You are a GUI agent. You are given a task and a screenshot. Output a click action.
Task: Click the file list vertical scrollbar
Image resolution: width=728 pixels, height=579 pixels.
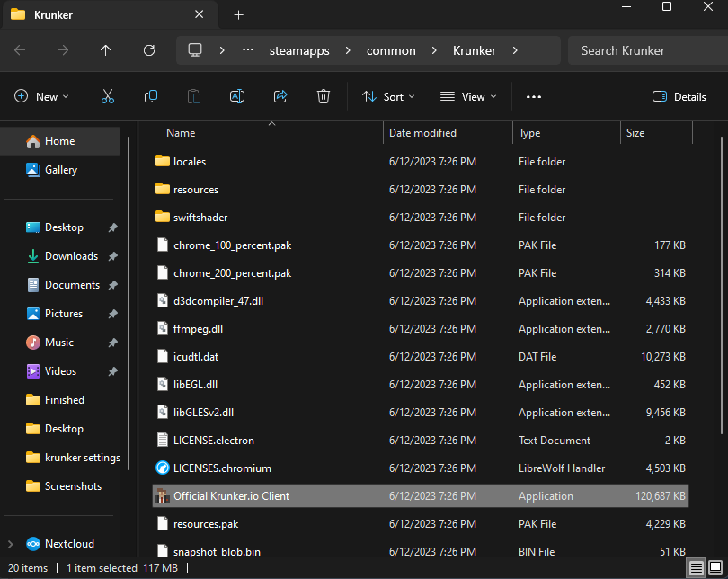(x=721, y=285)
